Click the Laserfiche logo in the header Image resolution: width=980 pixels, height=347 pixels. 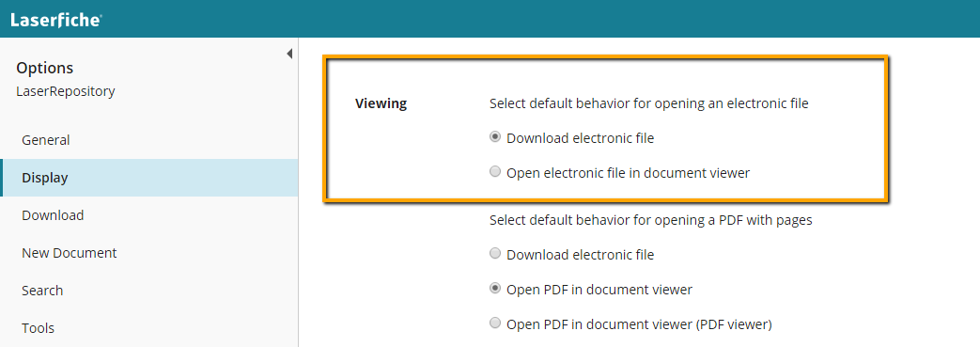(56, 20)
